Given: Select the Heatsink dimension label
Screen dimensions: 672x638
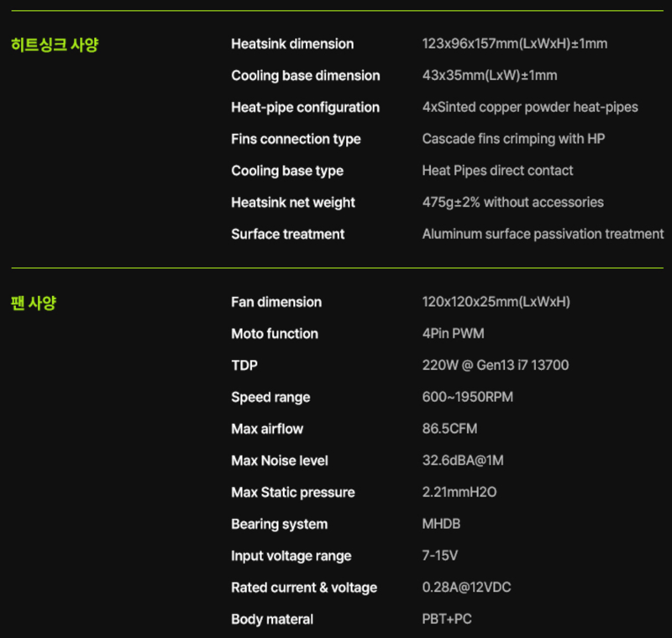Looking at the screenshot, I should (x=292, y=44).
